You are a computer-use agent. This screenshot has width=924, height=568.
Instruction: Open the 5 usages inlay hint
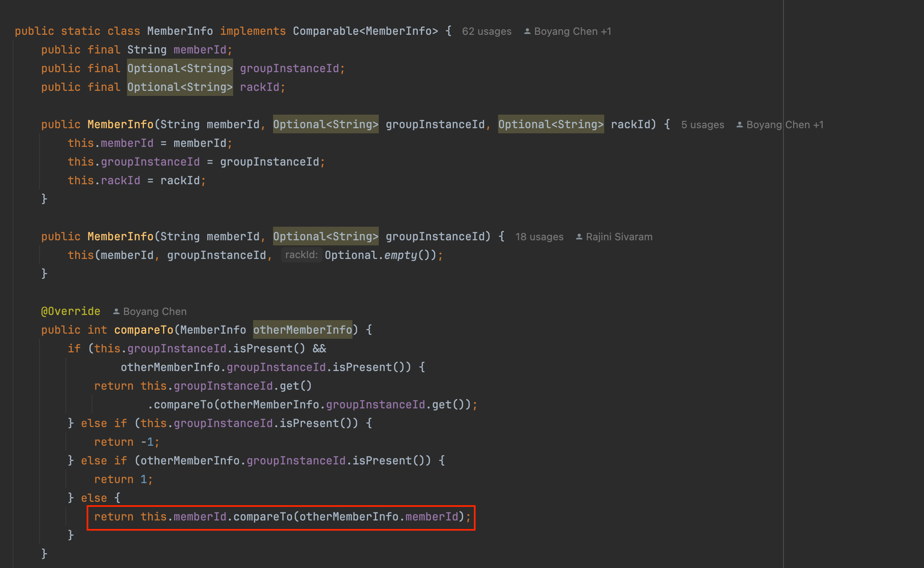pyautogui.click(x=702, y=125)
